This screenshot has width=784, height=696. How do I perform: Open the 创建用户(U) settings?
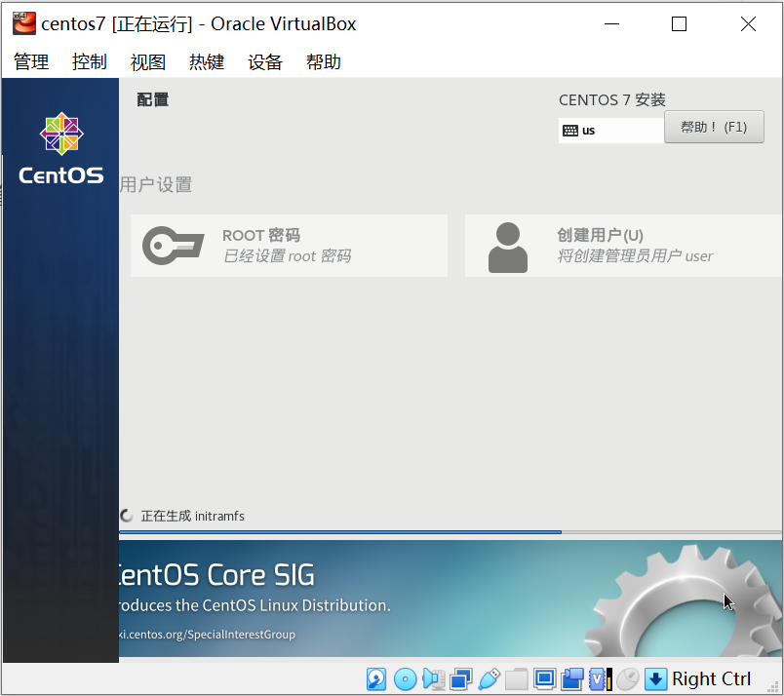pos(623,246)
